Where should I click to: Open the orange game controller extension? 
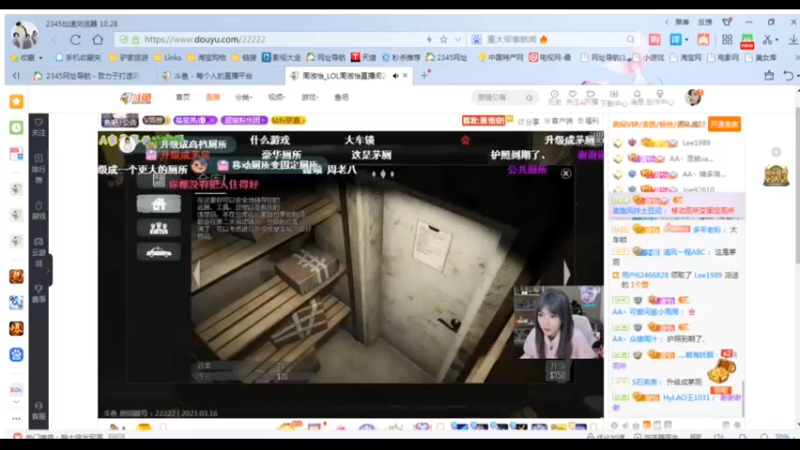tap(703, 39)
